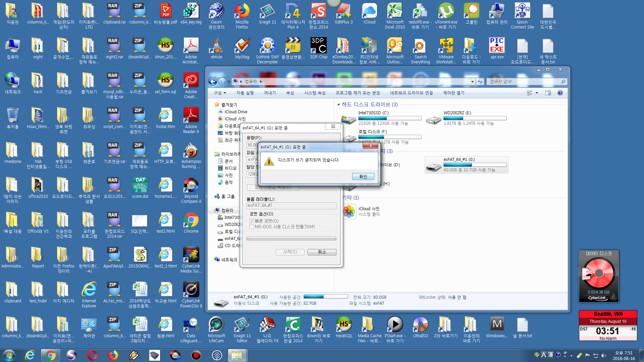
Task: Open the address bar history dropdown
Action: tap(472, 81)
